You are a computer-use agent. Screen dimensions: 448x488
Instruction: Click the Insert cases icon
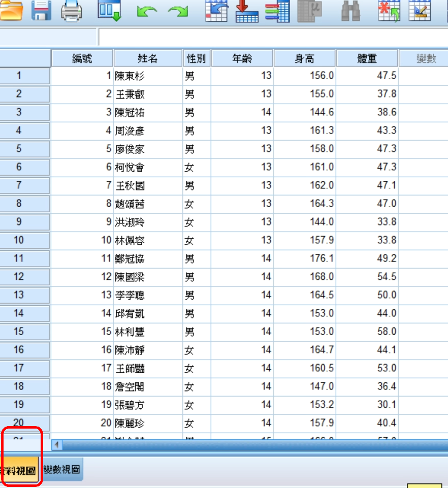[389, 10]
